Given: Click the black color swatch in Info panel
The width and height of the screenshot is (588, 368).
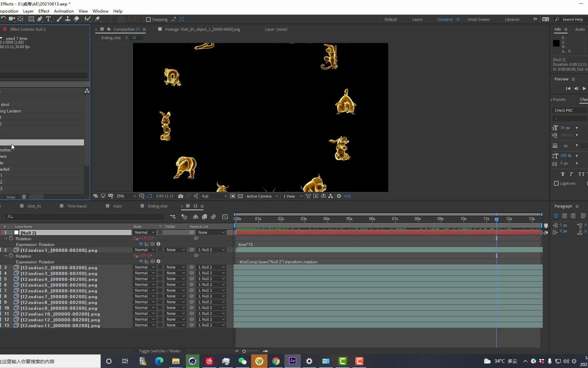Looking at the screenshot, I should pos(556,43).
